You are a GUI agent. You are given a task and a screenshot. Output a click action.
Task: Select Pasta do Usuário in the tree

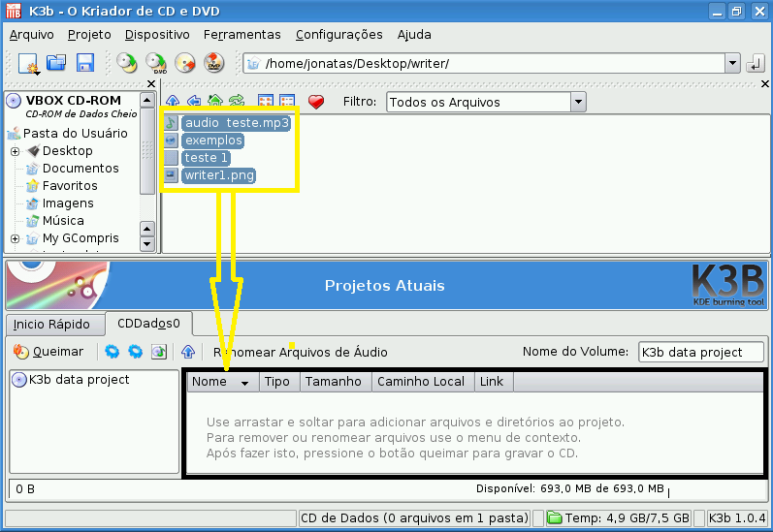75,134
